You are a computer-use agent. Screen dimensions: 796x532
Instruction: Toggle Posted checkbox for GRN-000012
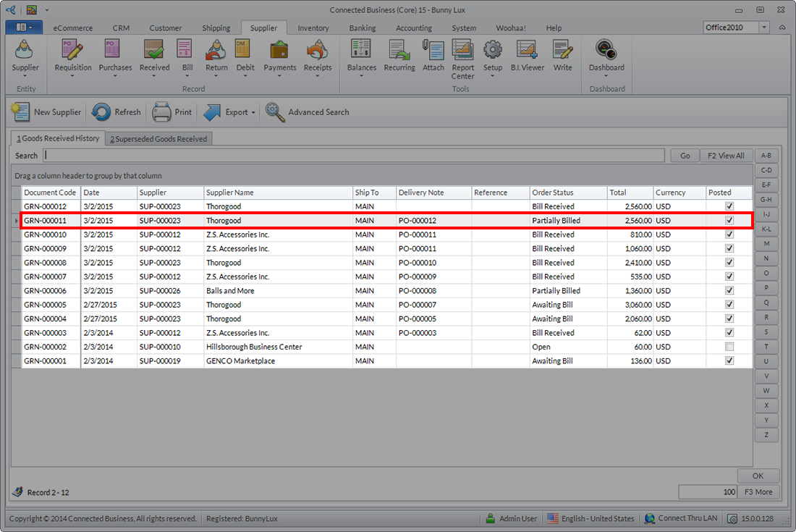tap(729, 206)
